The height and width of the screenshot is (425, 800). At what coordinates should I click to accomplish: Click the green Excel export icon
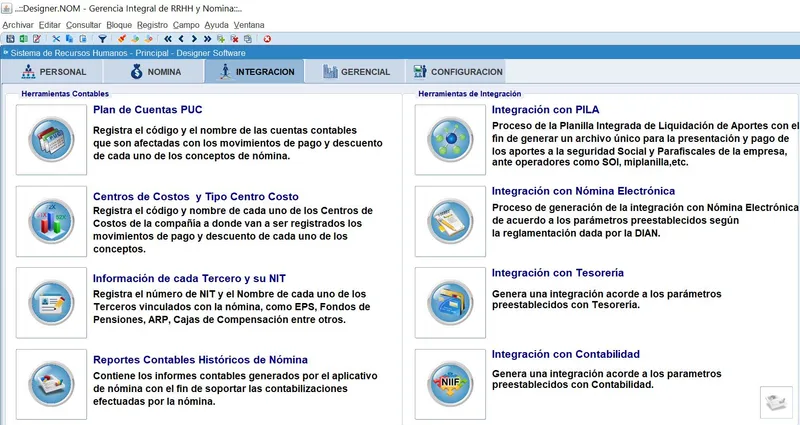[23, 39]
